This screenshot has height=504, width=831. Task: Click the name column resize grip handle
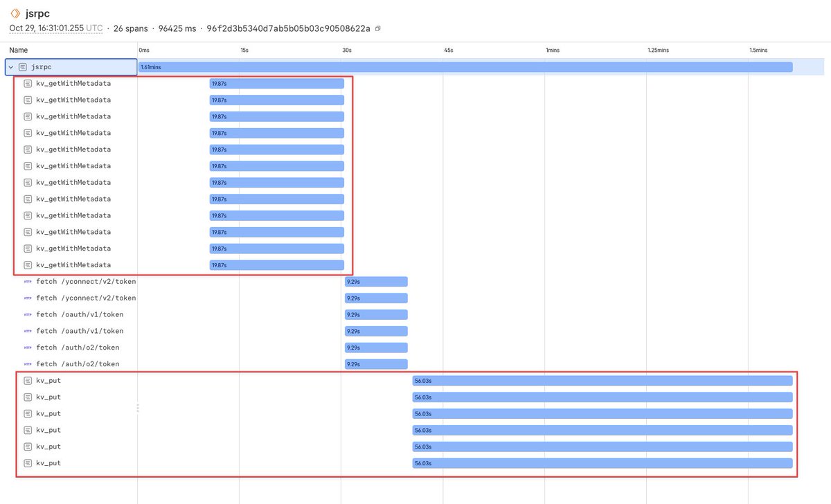tap(138, 408)
